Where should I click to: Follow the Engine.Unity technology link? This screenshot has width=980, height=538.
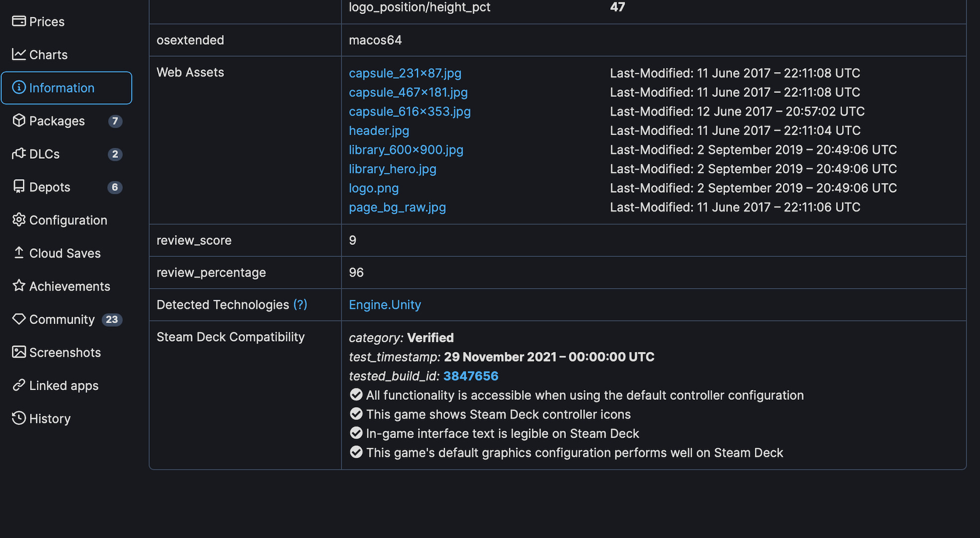point(385,305)
